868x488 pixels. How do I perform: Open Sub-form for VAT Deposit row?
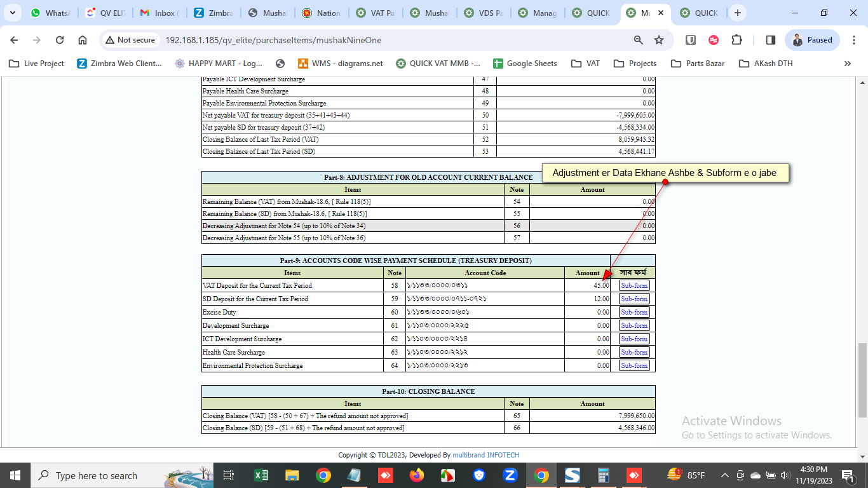click(x=634, y=286)
